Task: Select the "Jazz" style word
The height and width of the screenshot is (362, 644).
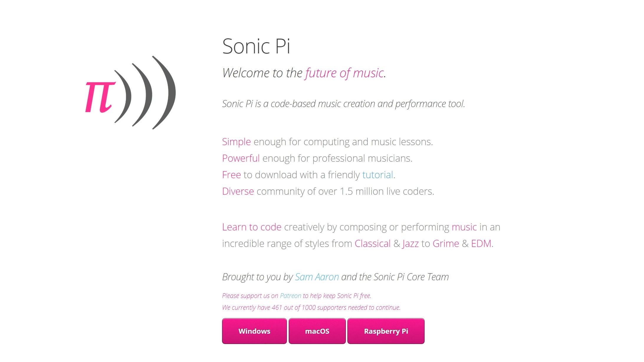Action: [x=410, y=244]
